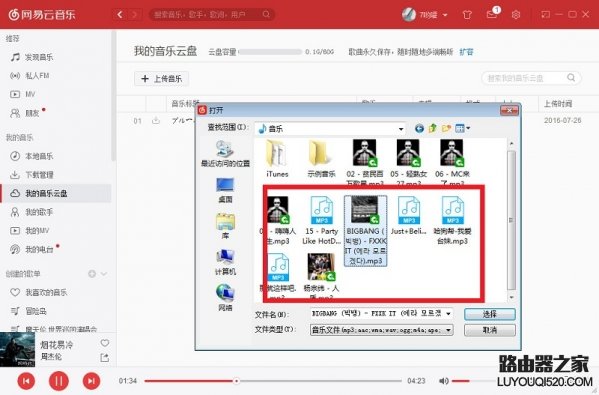This screenshot has height=395, width=599.
Task: Open the 文件类型 filter dropdown
Action: [448, 330]
